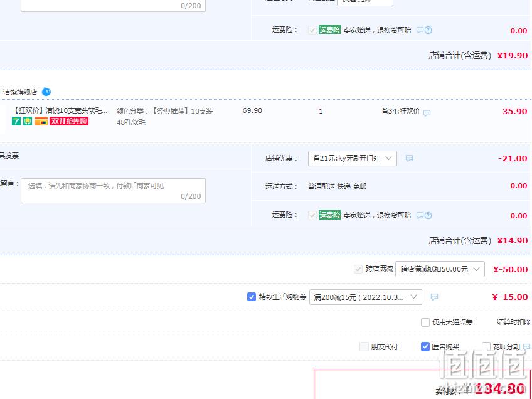Click shop total ¥19.90

tap(513, 55)
